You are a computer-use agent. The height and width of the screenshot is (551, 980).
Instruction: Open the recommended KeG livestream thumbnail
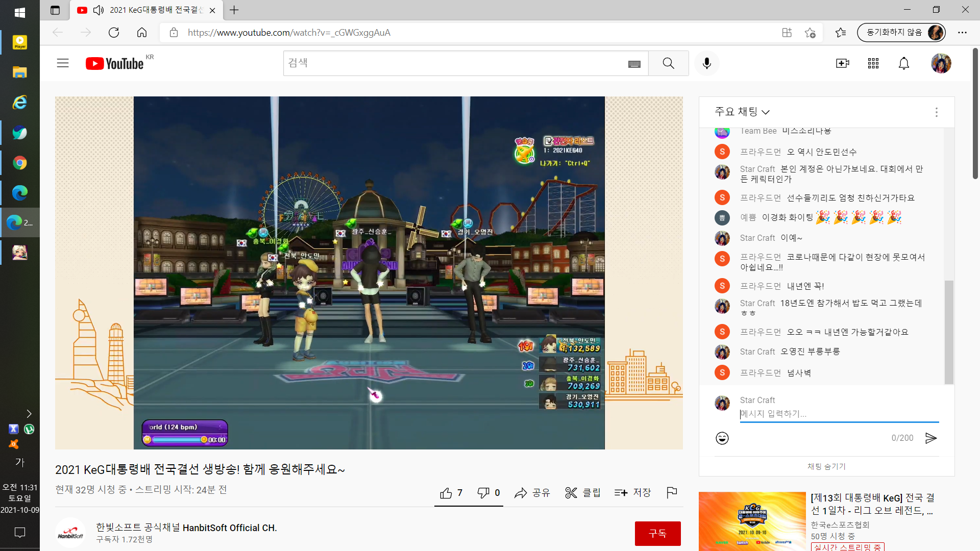pyautogui.click(x=752, y=521)
